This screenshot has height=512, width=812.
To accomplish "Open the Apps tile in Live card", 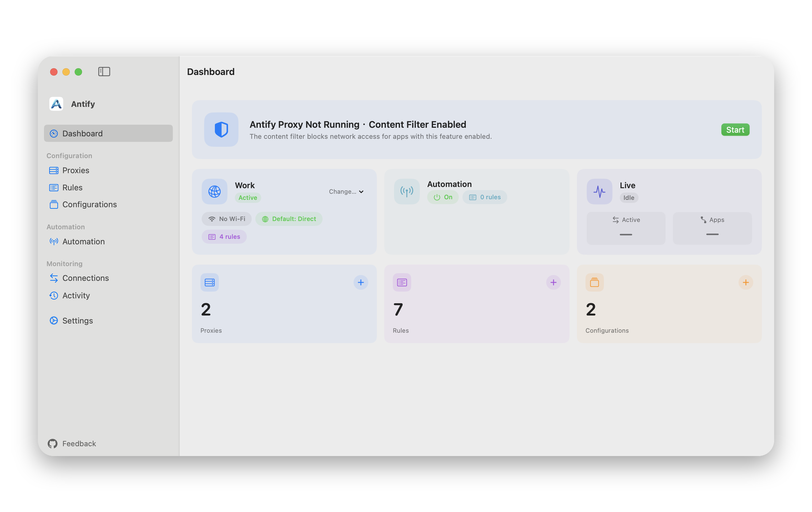I will 712,228.
